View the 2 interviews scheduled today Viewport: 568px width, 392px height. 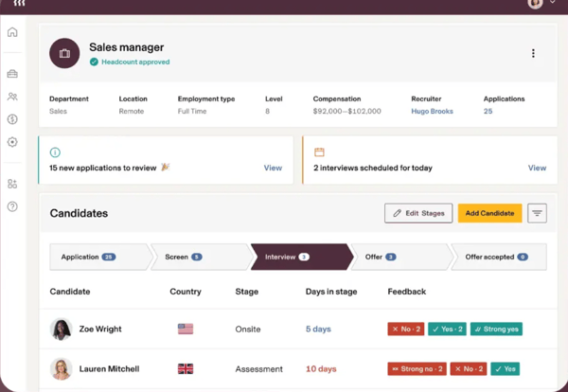pos(537,168)
